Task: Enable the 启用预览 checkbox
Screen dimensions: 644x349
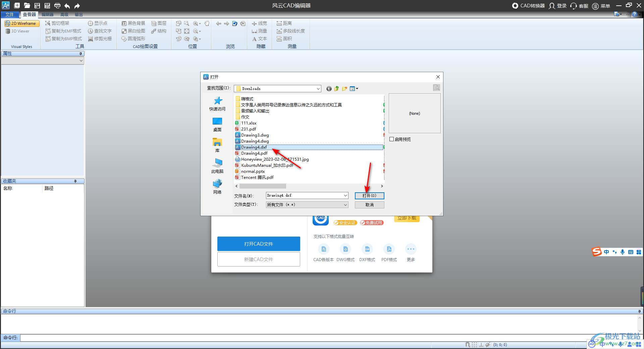Action: point(391,139)
